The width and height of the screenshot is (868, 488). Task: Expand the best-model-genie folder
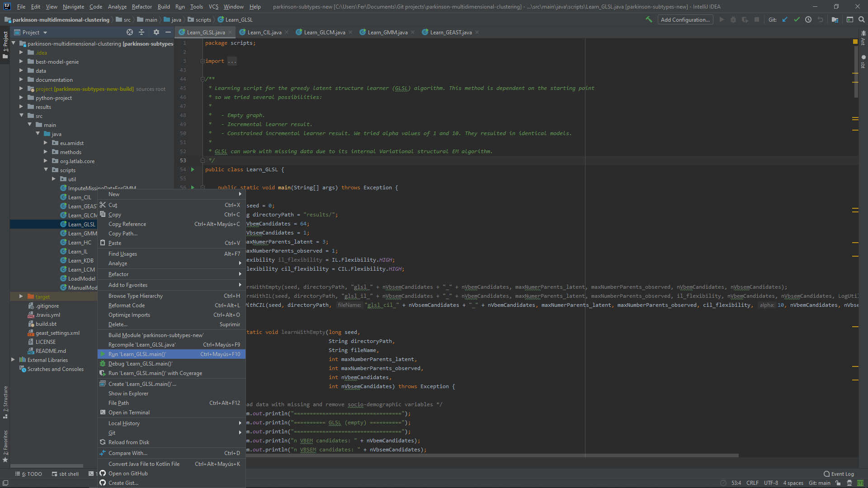(x=21, y=61)
